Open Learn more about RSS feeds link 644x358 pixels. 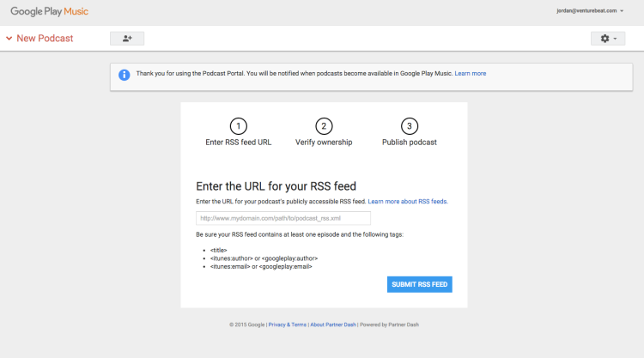coord(408,202)
